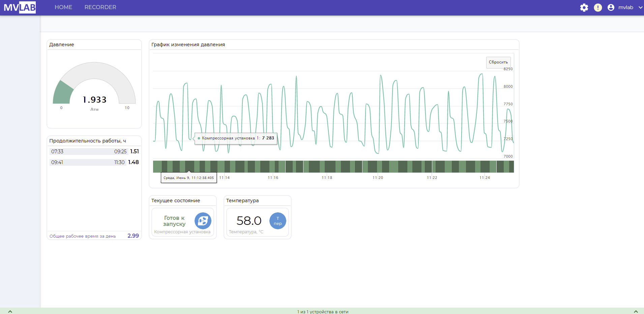This screenshot has height=314, width=644.
Task: Expand bottom bar using right chevron
Action: click(636, 311)
